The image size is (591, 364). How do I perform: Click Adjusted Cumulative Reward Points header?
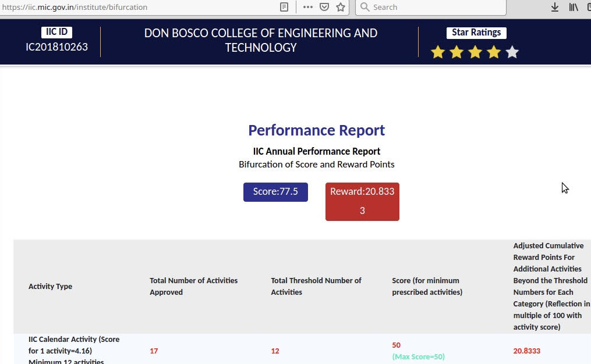coord(551,287)
